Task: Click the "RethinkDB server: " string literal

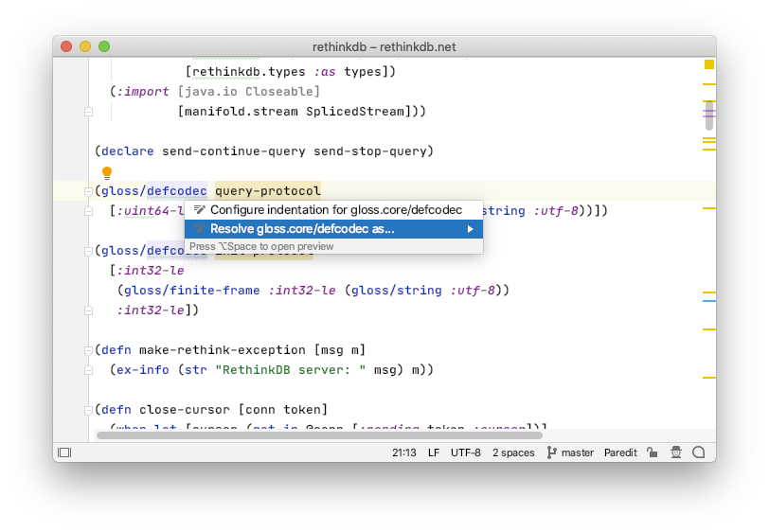Action: (x=291, y=370)
